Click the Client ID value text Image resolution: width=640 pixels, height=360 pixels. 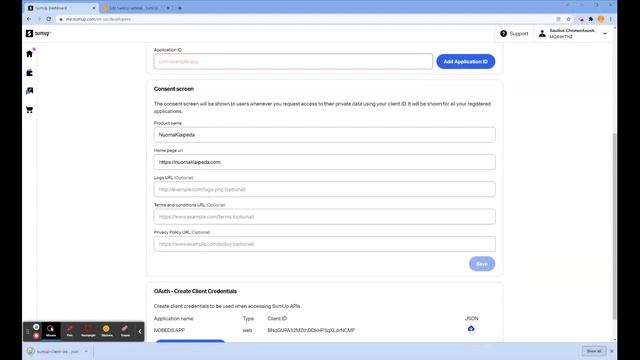(x=311, y=330)
